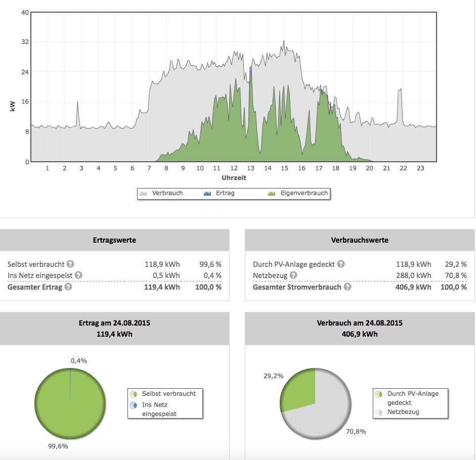The image size is (476, 460).
Task: Open help icon beside Ins Netz eingespeist
Action: [78, 275]
